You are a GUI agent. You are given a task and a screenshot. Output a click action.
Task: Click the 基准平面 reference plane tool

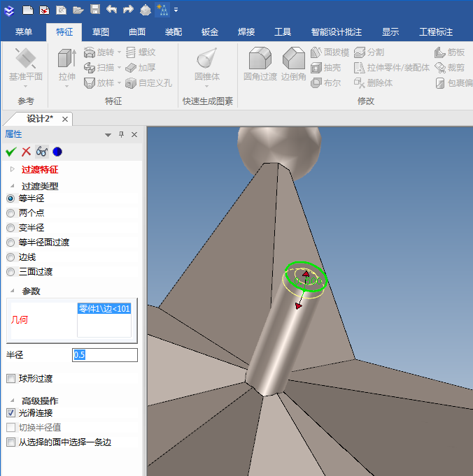tap(26, 67)
